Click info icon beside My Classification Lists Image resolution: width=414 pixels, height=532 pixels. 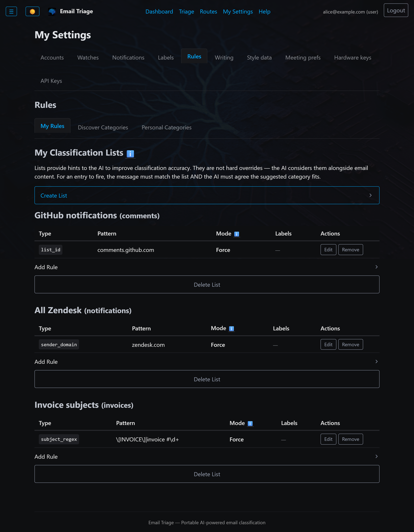coord(130,154)
